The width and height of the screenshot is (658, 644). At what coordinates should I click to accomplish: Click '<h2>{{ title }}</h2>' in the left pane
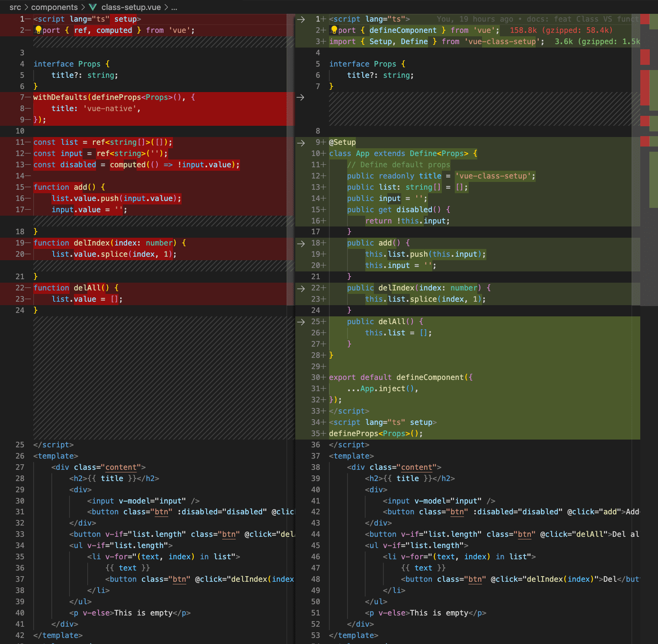point(114,478)
